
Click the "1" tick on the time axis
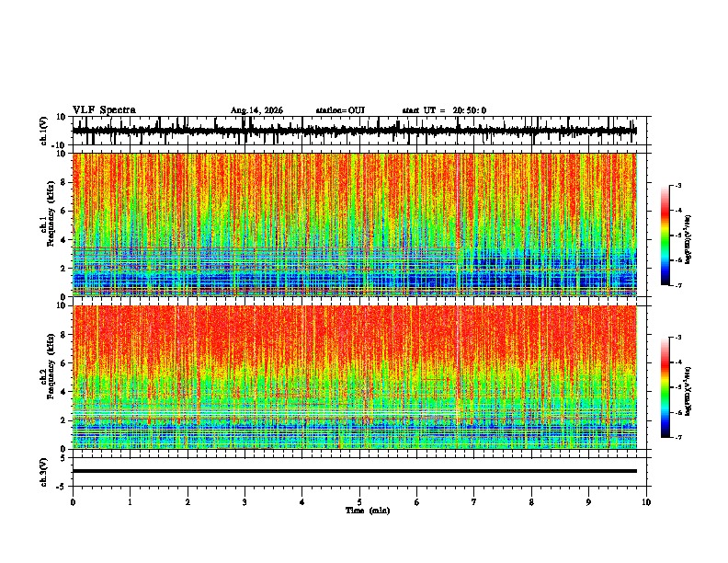tap(130, 502)
